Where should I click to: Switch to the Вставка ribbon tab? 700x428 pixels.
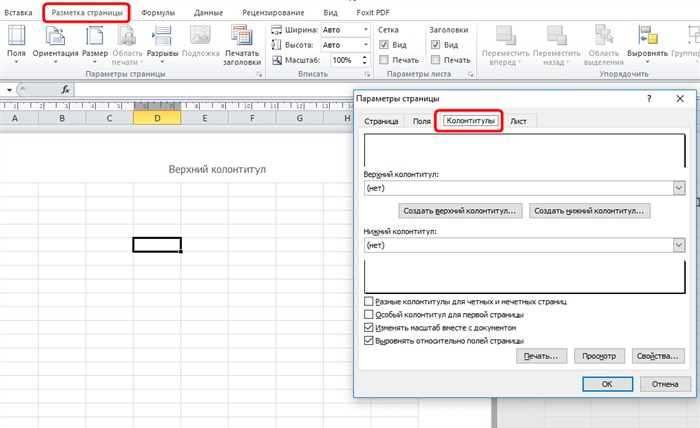pyautogui.click(x=18, y=12)
